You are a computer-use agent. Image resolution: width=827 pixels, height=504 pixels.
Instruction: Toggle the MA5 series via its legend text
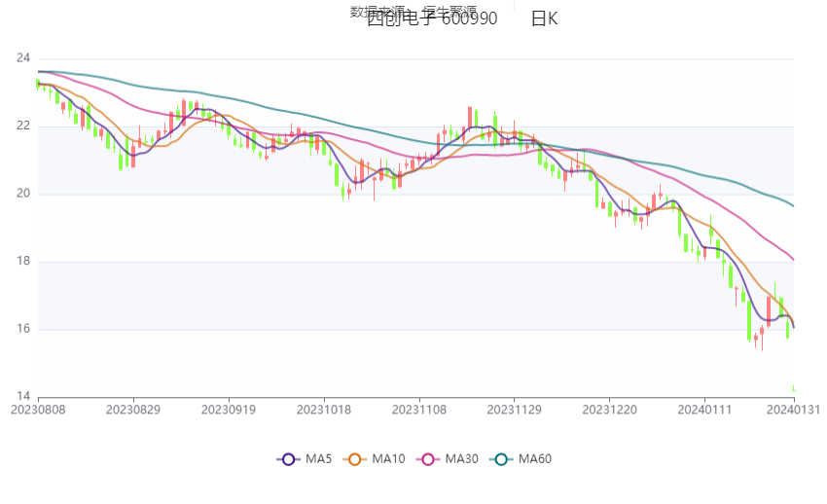[x=318, y=459]
